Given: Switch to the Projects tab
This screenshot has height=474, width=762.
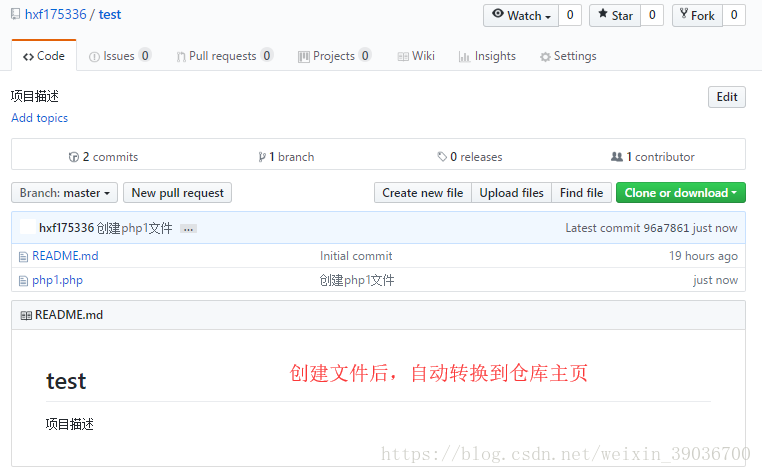Looking at the screenshot, I should click(x=334, y=56).
